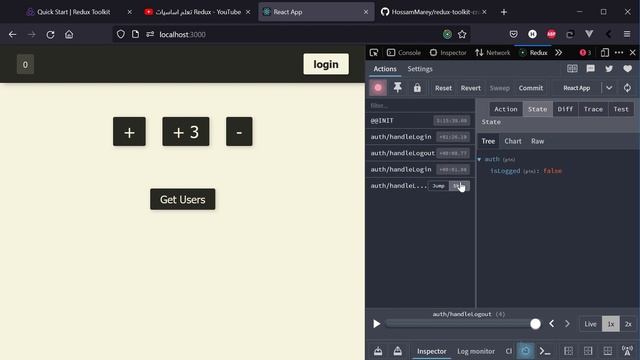This screenshot has width=640, height=360.
Task: Show the Test sub-tab
Action: click(621, 109)
